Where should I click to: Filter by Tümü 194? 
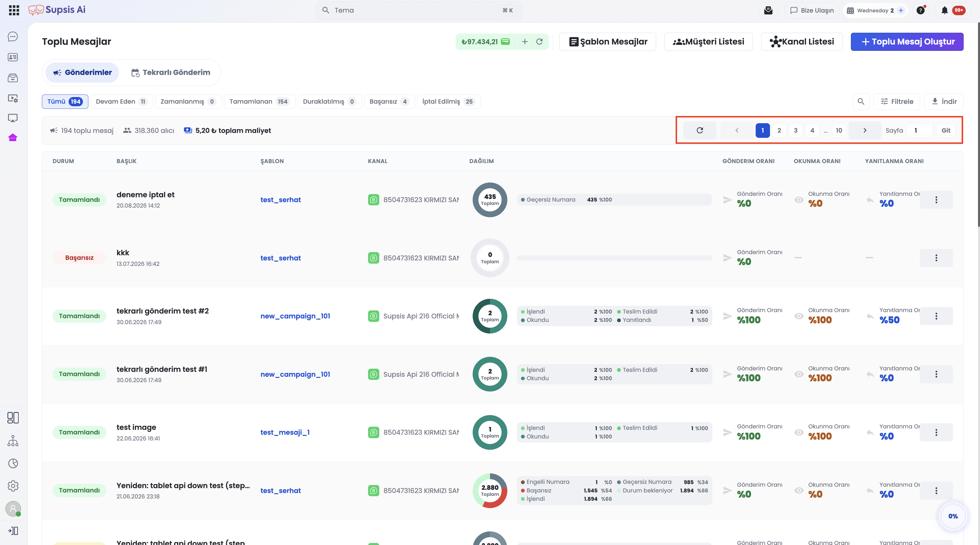[65, 101]
